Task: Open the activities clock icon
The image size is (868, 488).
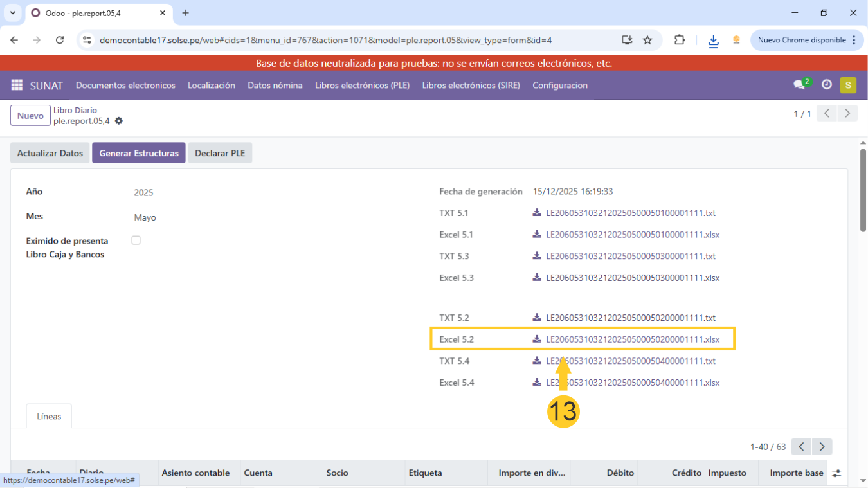Action: (826, 85)
